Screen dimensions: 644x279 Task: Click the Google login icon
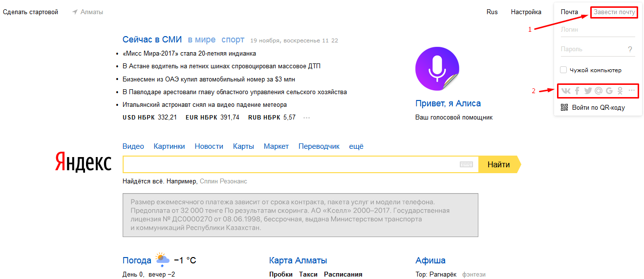tap(609, 91)
